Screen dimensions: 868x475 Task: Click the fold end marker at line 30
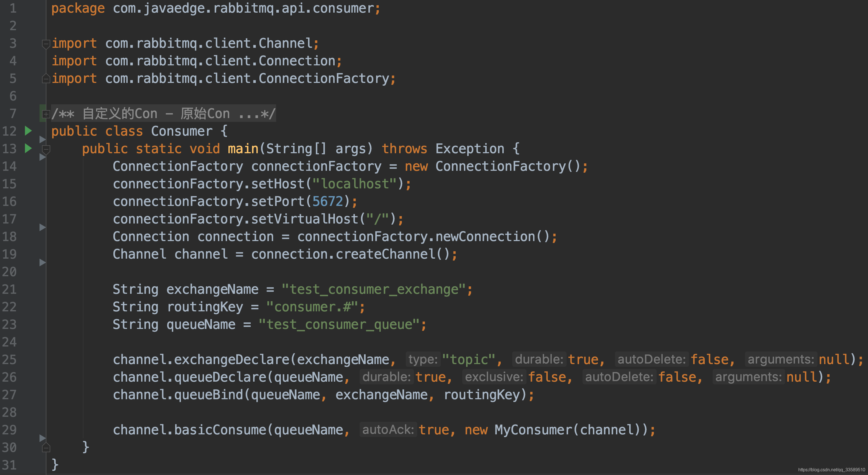[46, 447]
